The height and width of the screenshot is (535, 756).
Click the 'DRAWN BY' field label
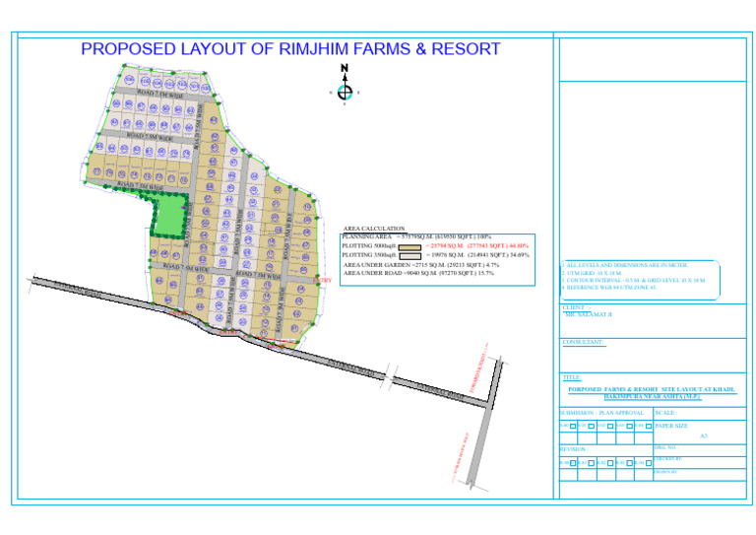[x=666, y=472]
